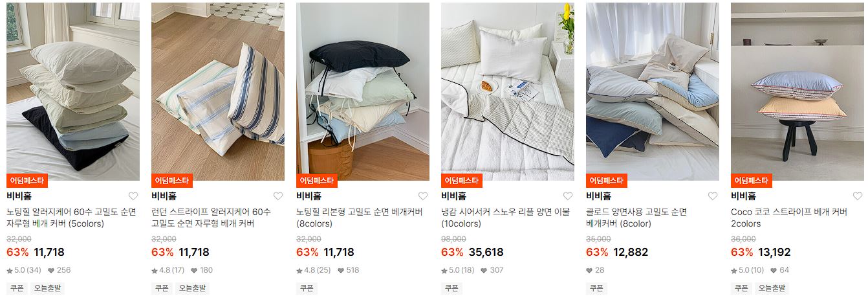Tap the wishlist heart on 노팅힐 알러지케어 product
868x307 pixels.
[x=133, y=196]
